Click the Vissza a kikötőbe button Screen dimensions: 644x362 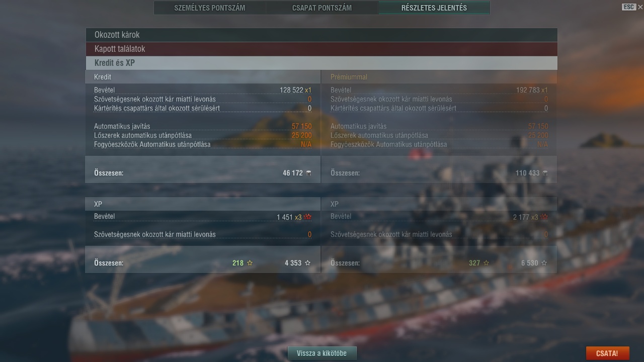coord(322,353)
